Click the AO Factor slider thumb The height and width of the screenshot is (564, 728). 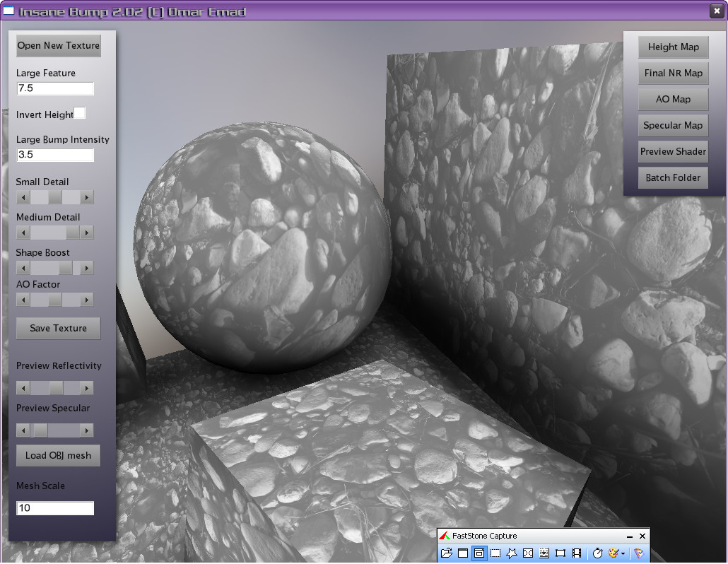55,300
